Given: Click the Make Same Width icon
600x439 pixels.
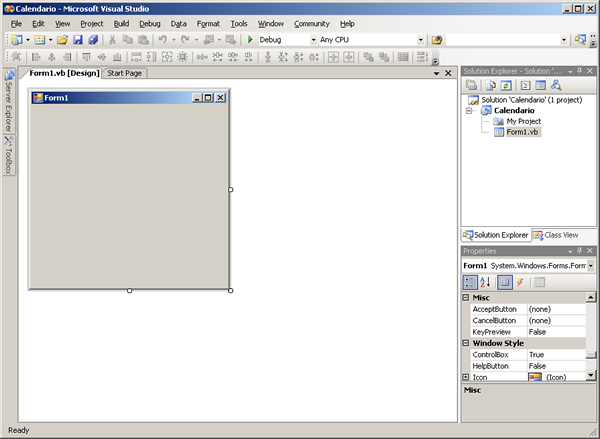Looking at the screenshot, I should click(136, 57).
